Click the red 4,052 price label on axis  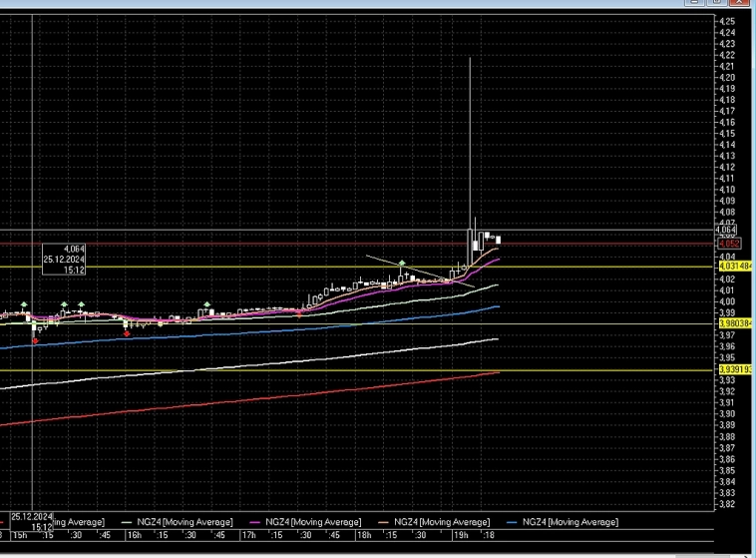coord(729,243)
